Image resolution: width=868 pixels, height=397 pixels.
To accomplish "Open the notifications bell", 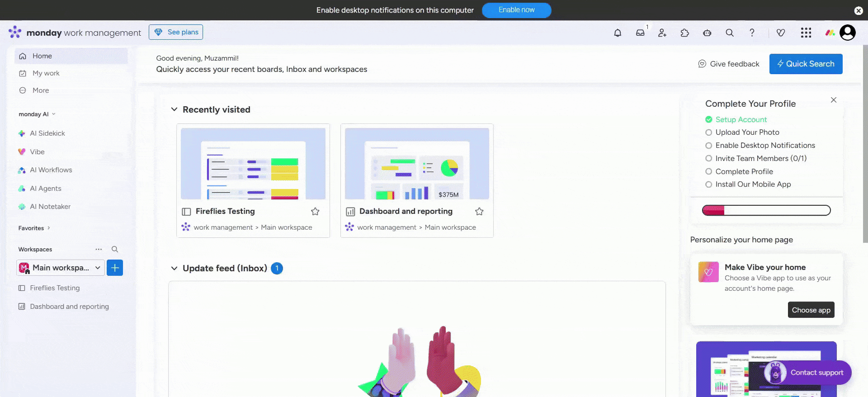I will tap(618, 33).
